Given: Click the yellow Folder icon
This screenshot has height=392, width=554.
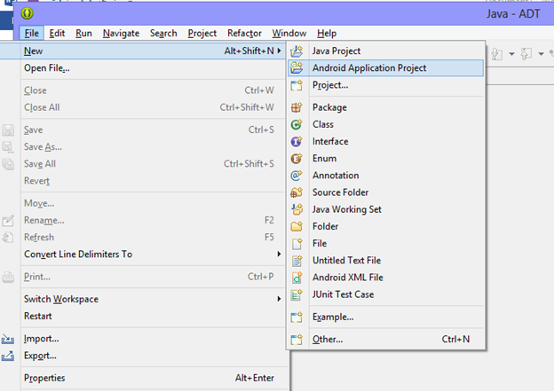Looking at the screenshot, I should [297, 226].
